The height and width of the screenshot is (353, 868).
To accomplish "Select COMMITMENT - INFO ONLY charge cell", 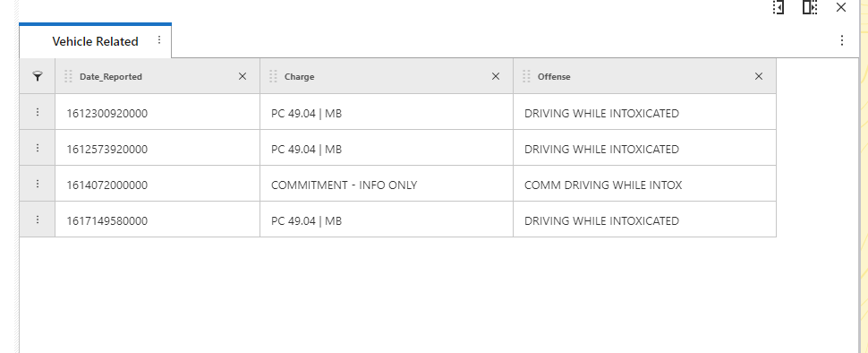I will 387,184.
